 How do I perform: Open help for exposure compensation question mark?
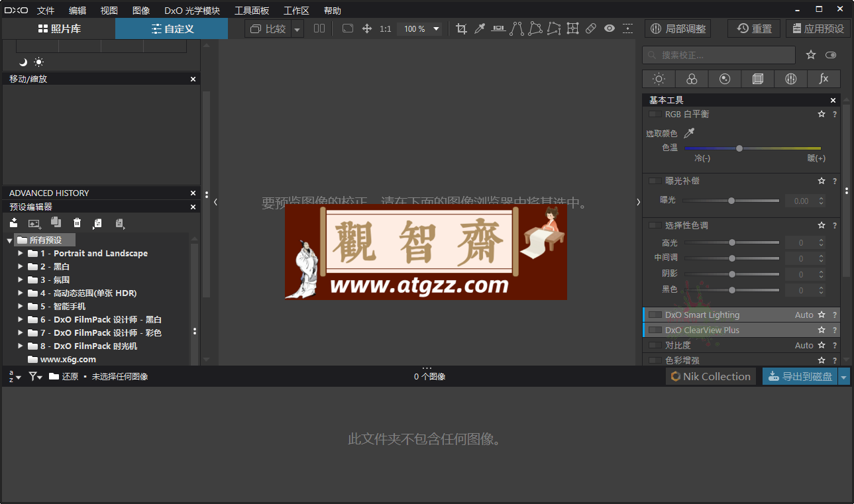point(835,181)
